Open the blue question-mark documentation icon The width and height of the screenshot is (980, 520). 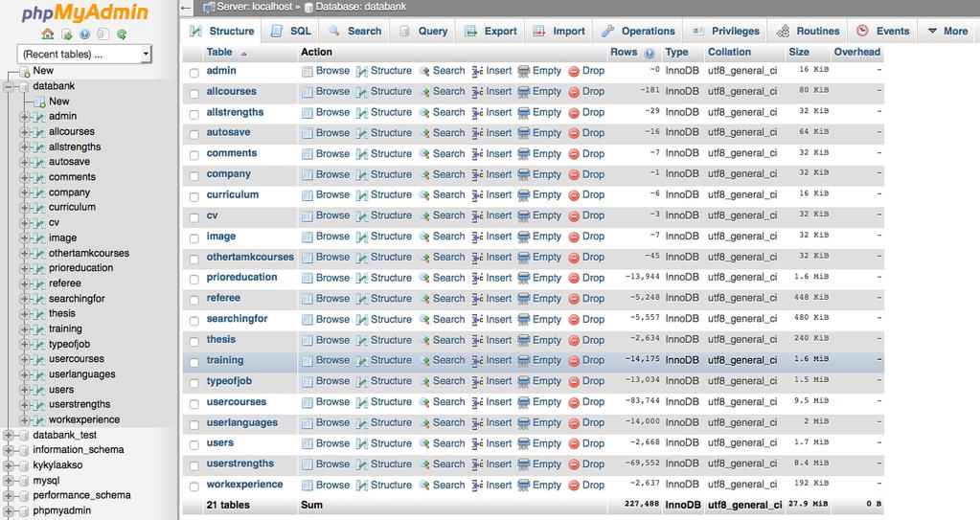click(85, 34)
